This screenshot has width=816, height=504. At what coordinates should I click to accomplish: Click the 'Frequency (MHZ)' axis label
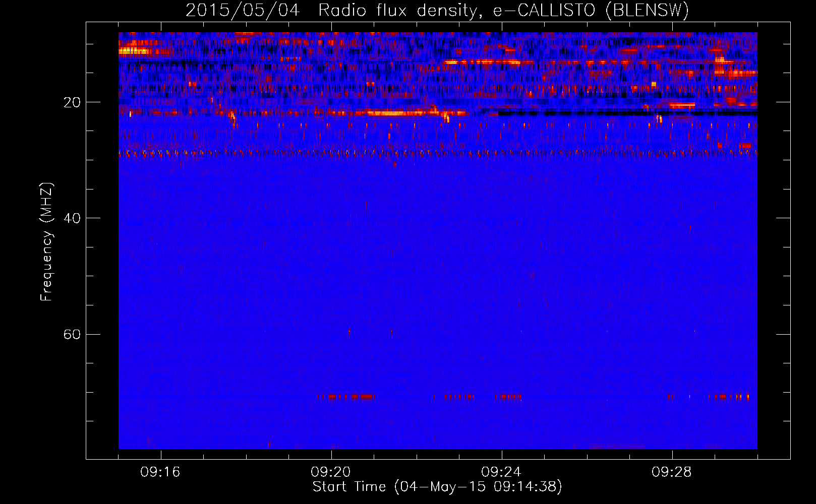(x=46, y=242)
